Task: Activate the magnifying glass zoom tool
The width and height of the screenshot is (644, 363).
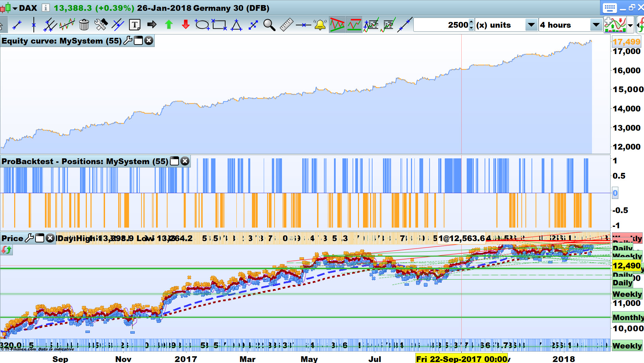Action: pyautogui.click(x=269, y=25)
